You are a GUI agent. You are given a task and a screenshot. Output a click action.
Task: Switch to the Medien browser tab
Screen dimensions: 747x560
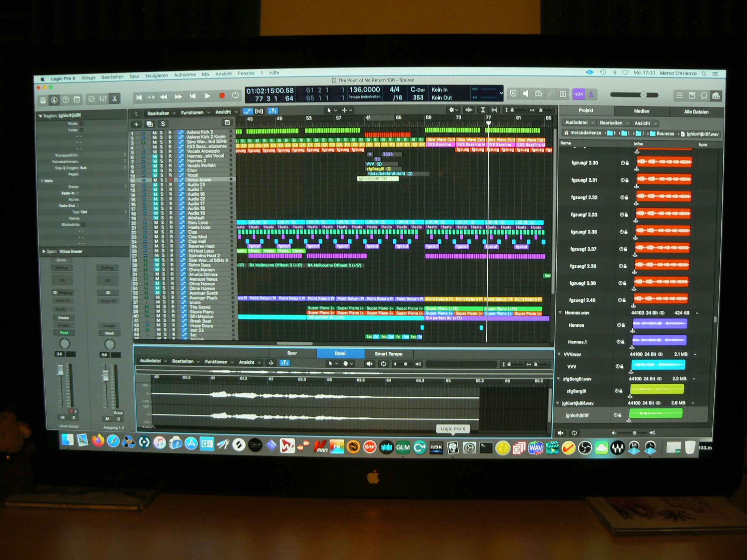(x=642, y=111)
